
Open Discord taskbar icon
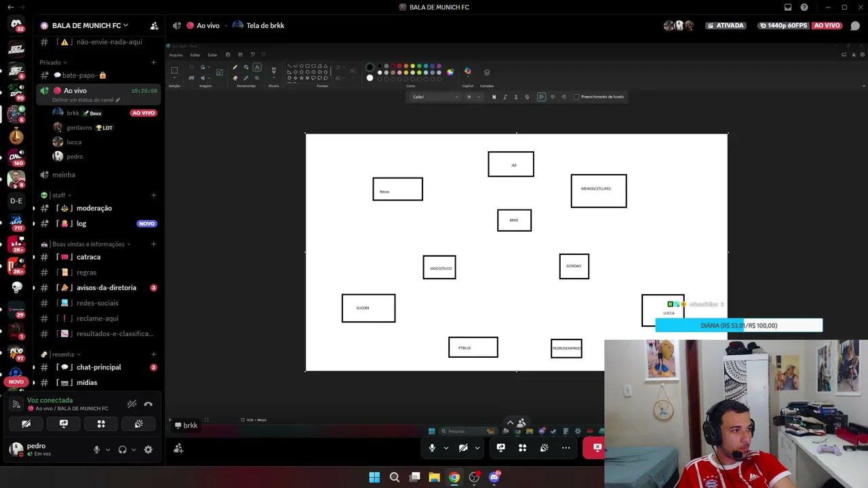[x=494, y=477]
